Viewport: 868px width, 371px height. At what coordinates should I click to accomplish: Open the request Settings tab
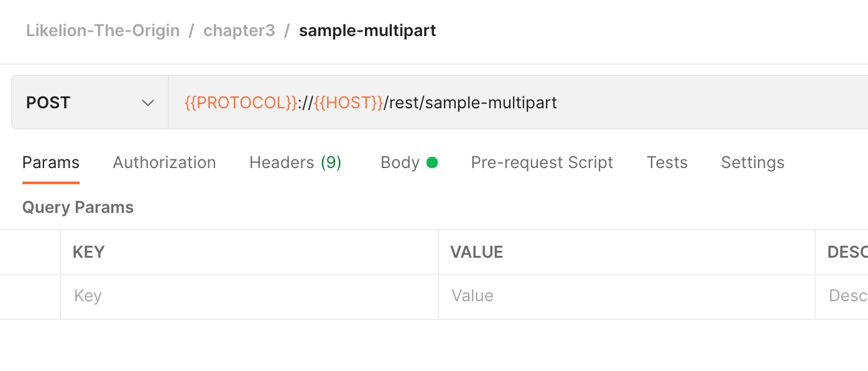click(x=752, y=162)
